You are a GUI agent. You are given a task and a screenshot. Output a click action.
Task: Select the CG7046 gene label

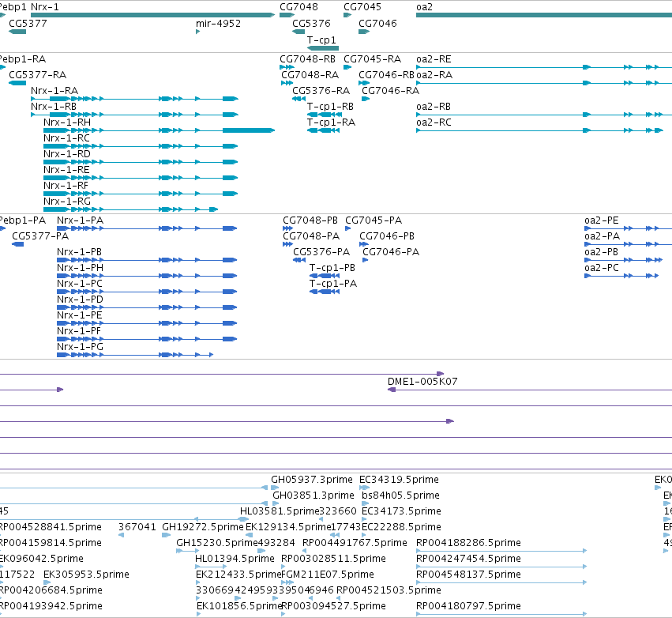[x=377, y=24]
